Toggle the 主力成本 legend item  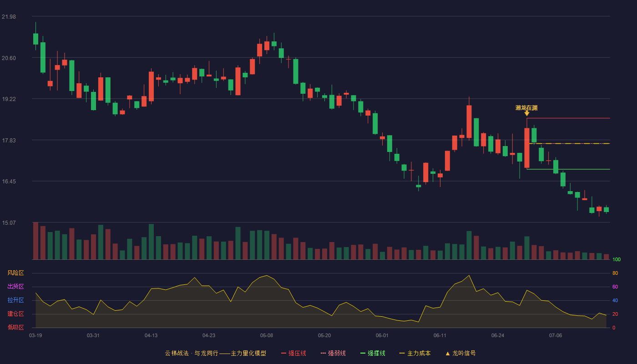pyautogui.click(x=415, y=353)
